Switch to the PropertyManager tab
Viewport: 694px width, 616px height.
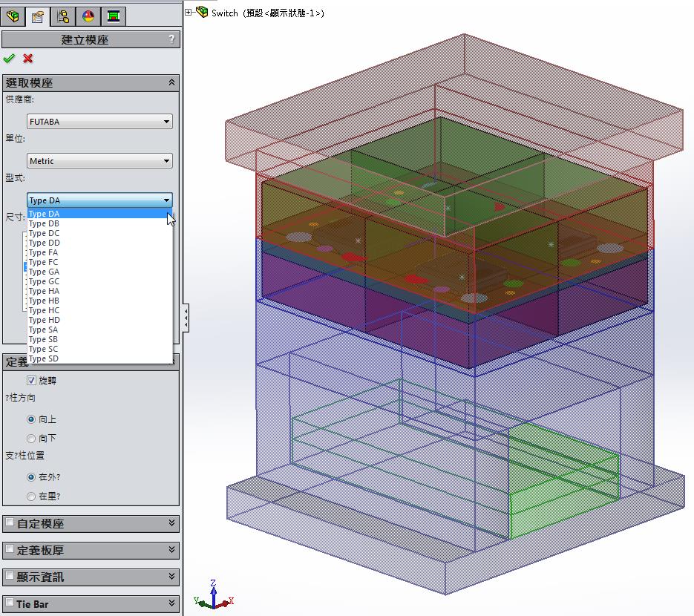[37, 16]
